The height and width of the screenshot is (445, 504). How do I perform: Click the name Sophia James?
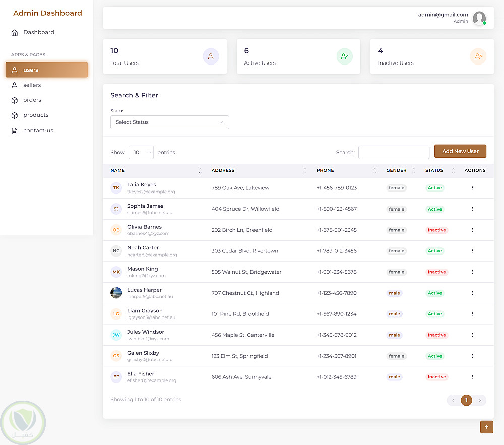coord(145,206)
